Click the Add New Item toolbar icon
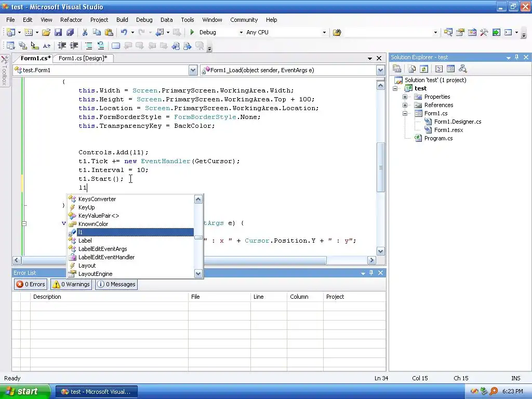The height and width of the screenshot is (399, 532). (x=29, y=32)
